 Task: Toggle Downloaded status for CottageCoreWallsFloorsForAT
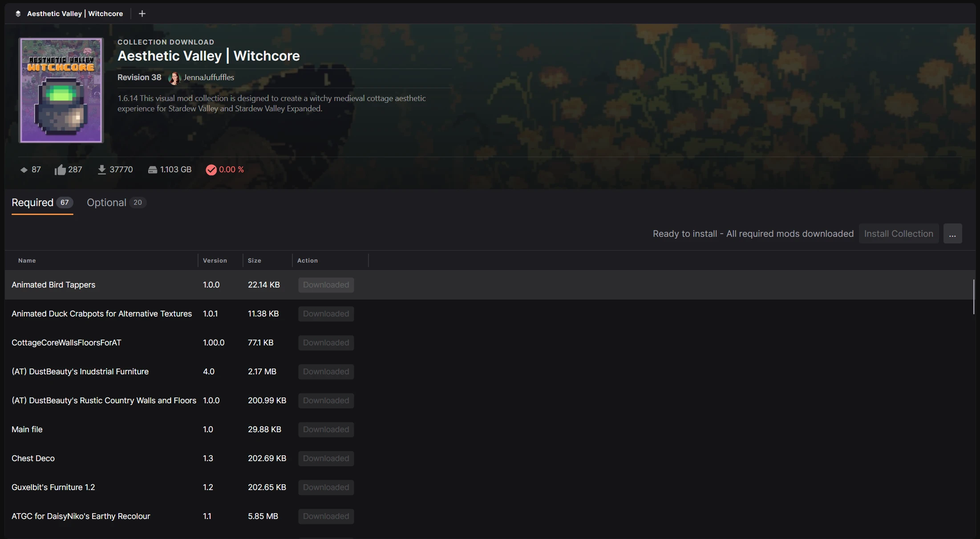[325, 343]
